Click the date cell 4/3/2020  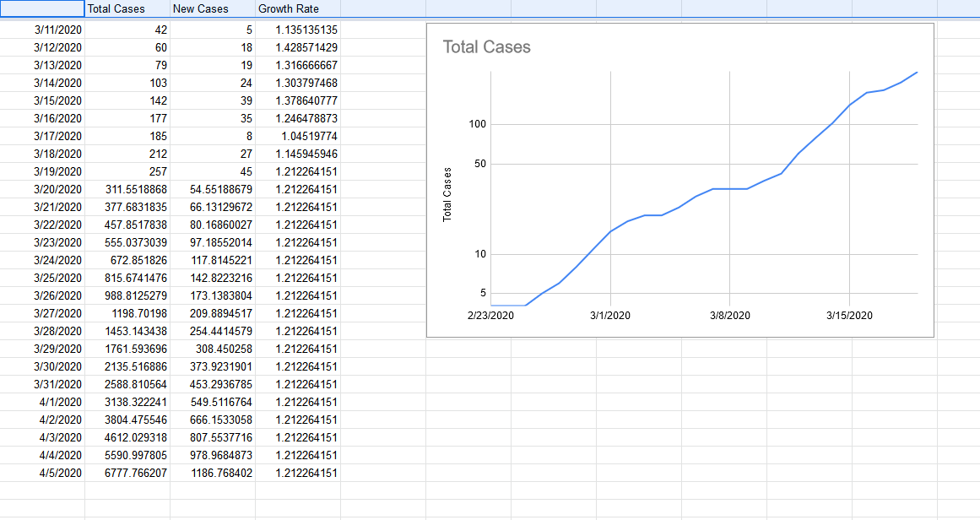(42, 437)
